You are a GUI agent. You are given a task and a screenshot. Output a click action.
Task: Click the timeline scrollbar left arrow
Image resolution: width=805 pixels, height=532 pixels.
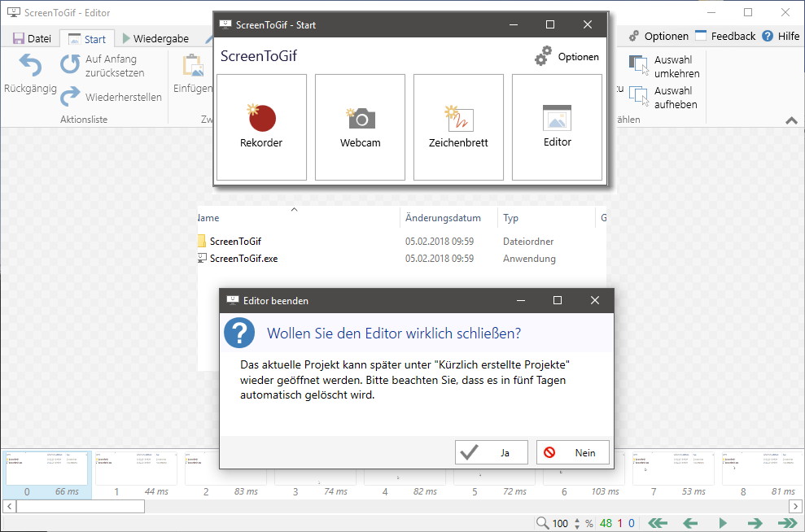pyautogui.click(x=9, y=506)
